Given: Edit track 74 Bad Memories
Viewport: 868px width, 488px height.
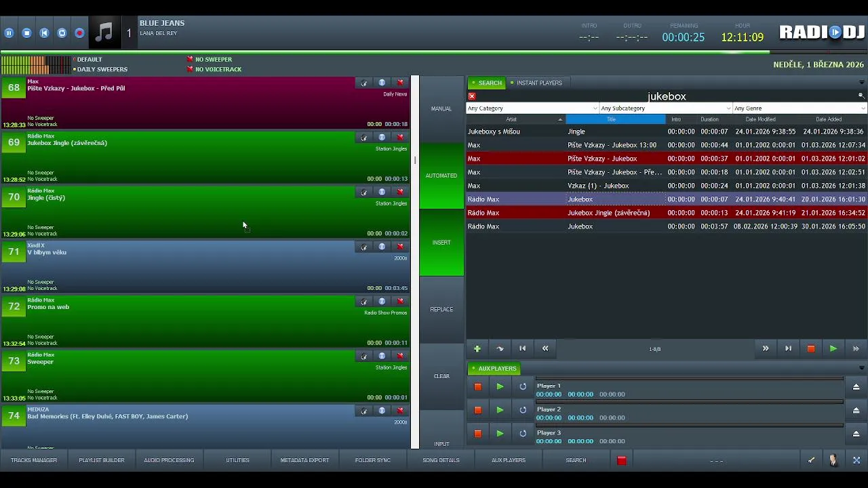Looking at the screenshot, I should point(364,411).
